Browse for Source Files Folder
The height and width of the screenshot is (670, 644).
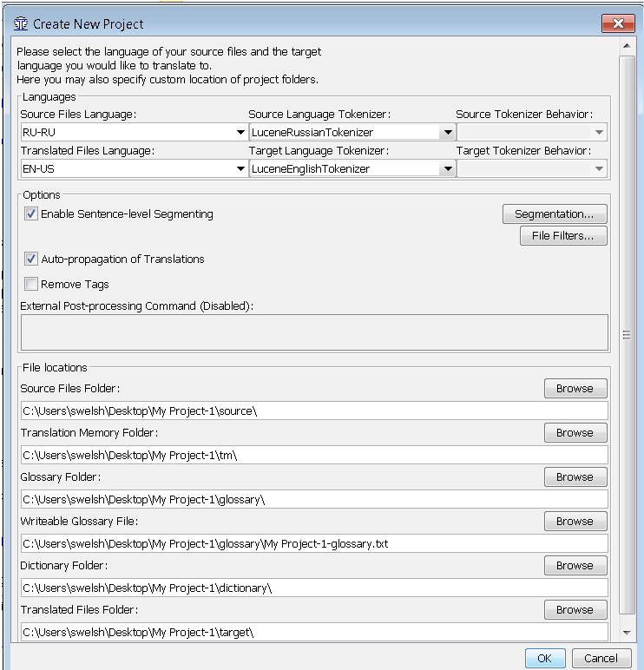[x=575, y=389]
